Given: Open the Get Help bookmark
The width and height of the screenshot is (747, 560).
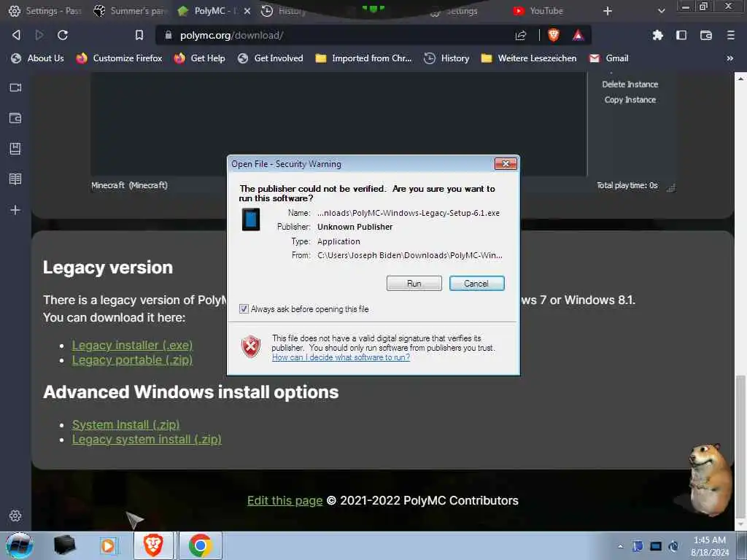Looking at the screenshot, I should click(200, 58).
